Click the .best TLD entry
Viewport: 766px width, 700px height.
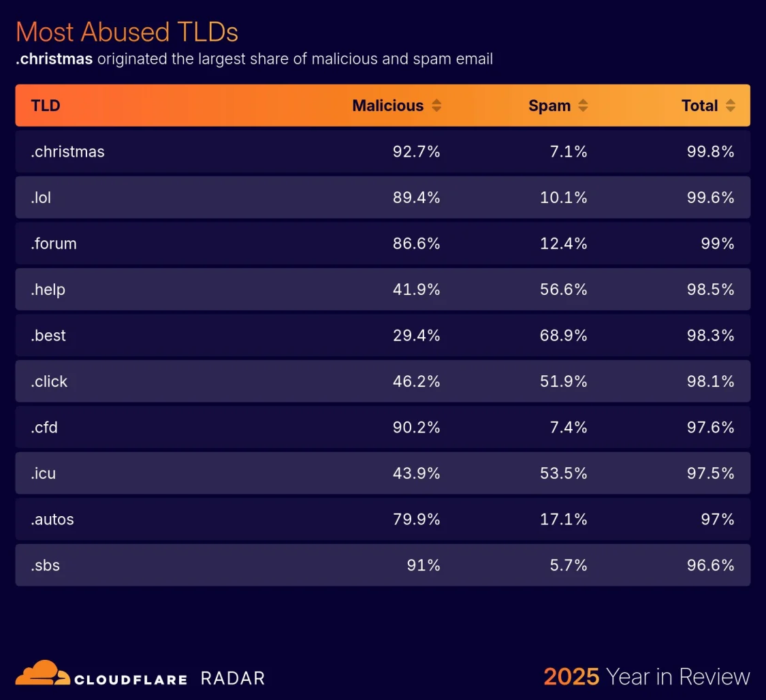click(48, 336)
